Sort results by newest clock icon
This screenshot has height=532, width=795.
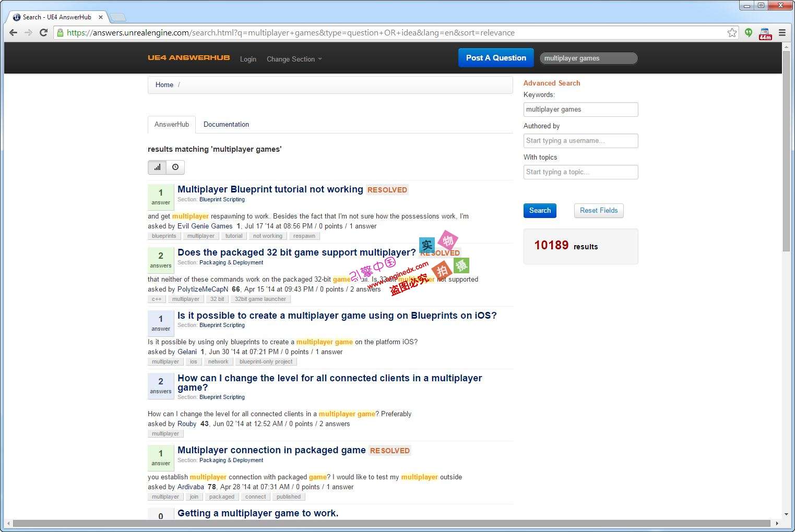pos(175,167)
